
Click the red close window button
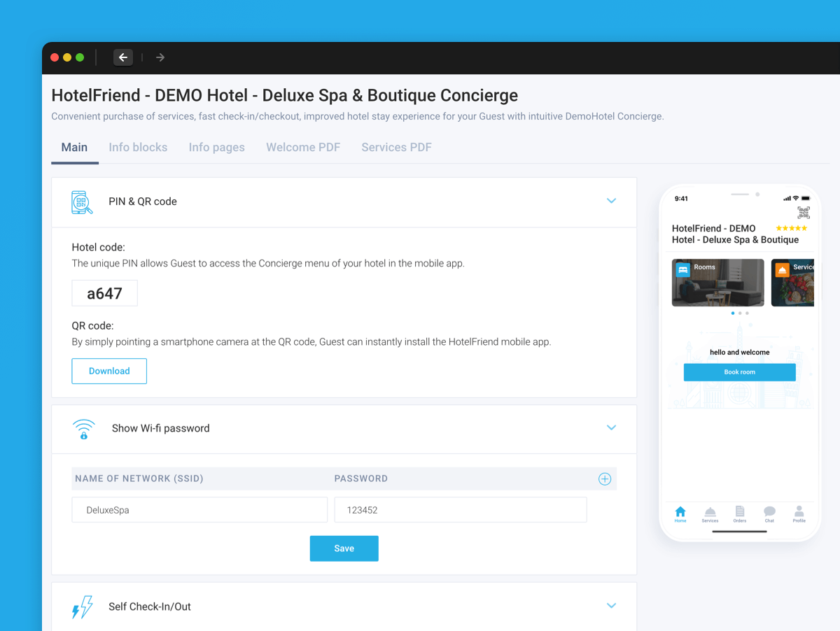point(55,57)
